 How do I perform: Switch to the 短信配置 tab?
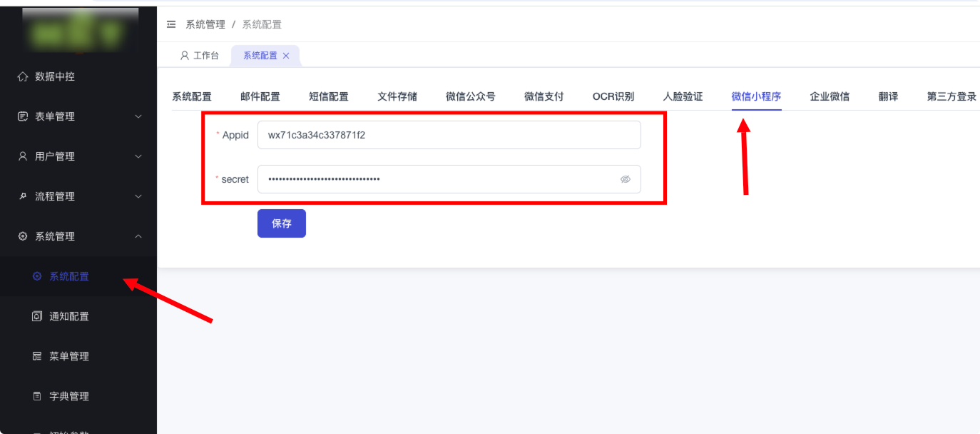(x=329, y=96)
